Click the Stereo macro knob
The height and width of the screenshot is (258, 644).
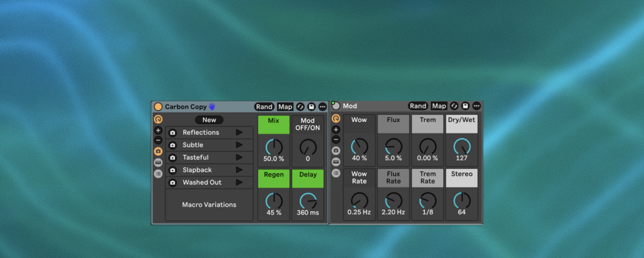click(462, 200)
